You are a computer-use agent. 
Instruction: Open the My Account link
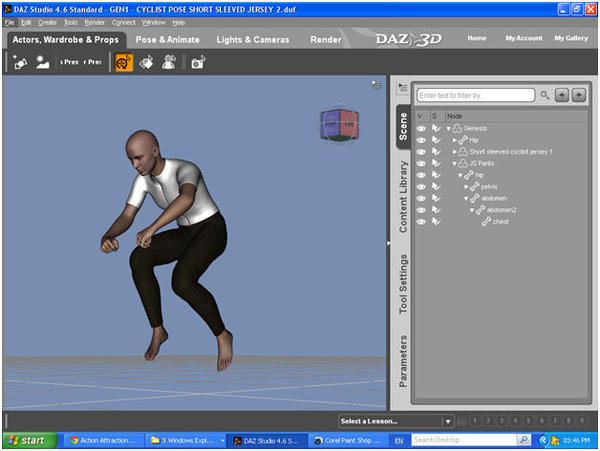[x=524, y=38]
